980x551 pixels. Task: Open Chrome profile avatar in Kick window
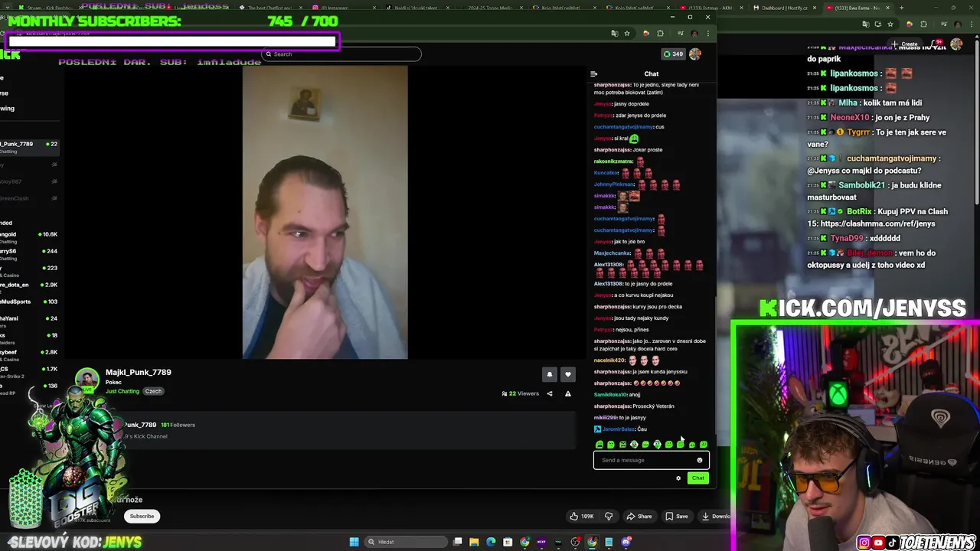tap(694, 34)
